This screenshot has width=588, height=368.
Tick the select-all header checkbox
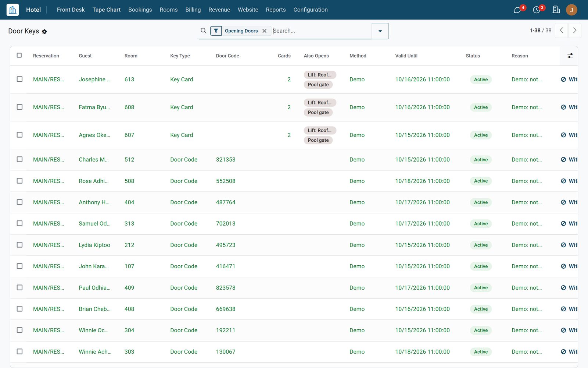(x=19, y=55)
